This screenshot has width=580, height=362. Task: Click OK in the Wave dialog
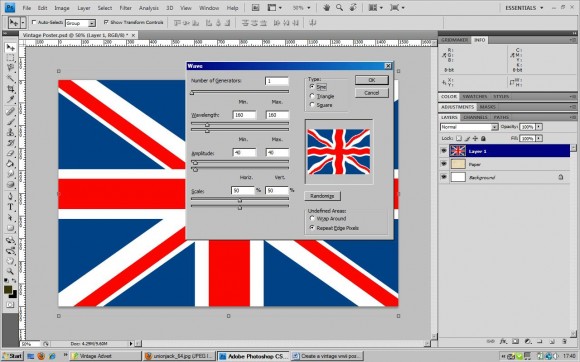[372, 80]
